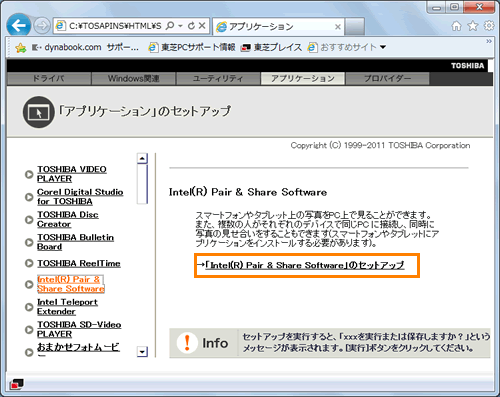The image size is (500, 397).
Task: Close the アプリケーション browser tab
Action: click(338, 27)
